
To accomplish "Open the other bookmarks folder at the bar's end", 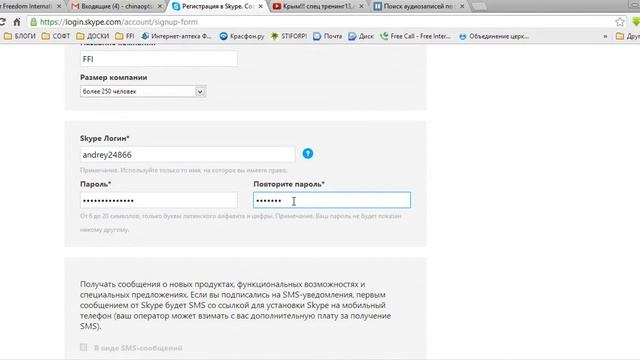I will pos(628,36).
